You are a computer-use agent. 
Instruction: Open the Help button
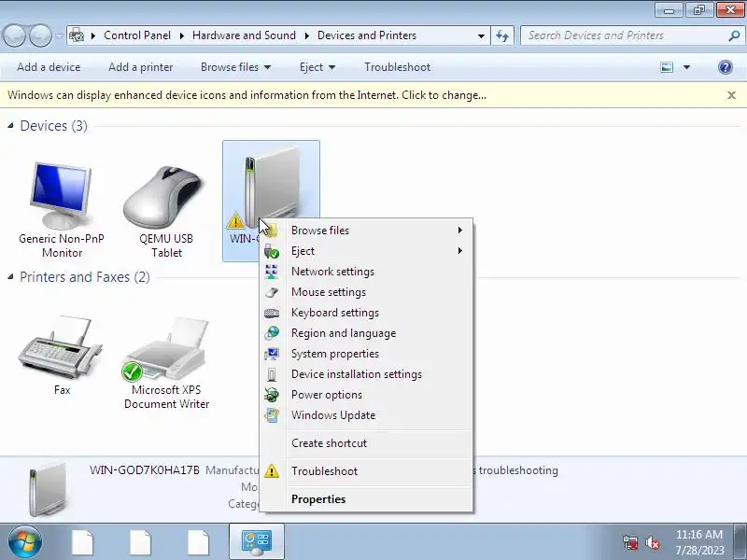[726, 67]
